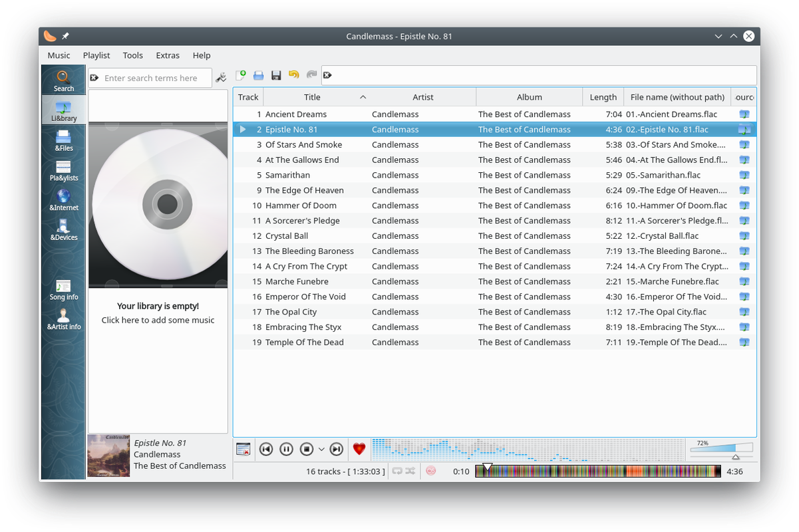
Task: Open the stop button dropdown arrow
Action: tap(321, 450)
